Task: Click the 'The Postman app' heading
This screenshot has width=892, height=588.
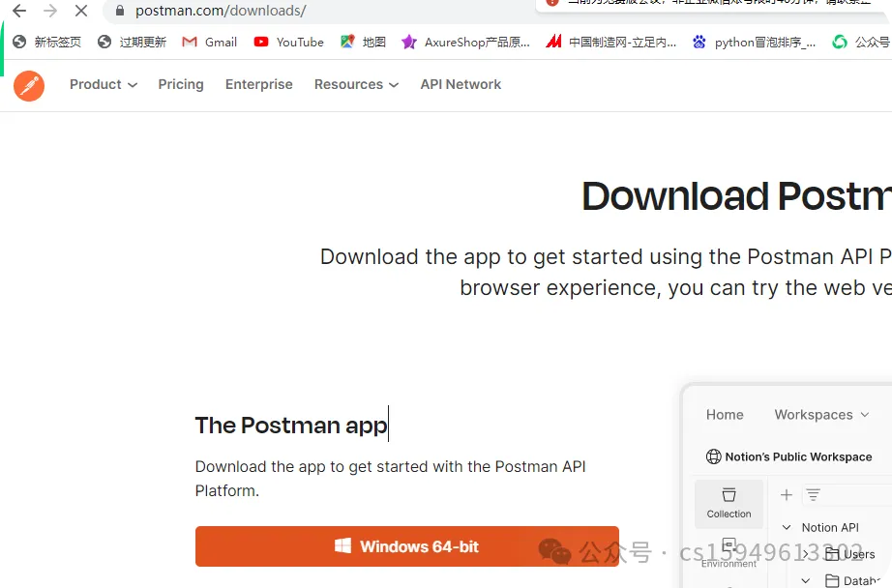Action: coord(291,426)
